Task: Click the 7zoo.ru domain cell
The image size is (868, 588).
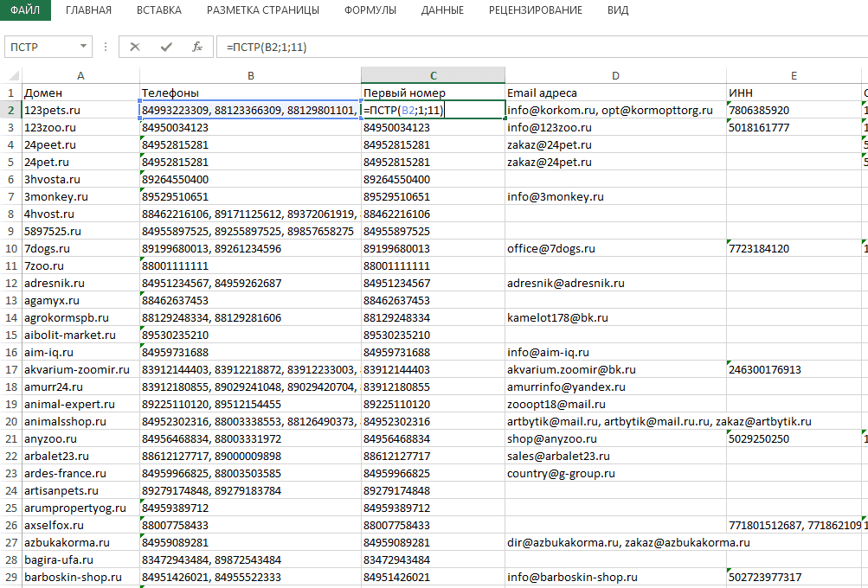Action: click(80, 265)
